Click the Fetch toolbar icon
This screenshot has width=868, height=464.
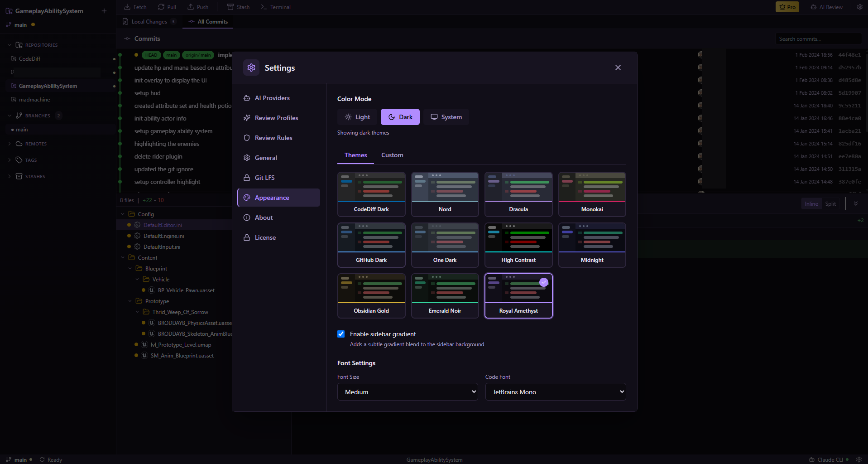click(x=126, y=7)
